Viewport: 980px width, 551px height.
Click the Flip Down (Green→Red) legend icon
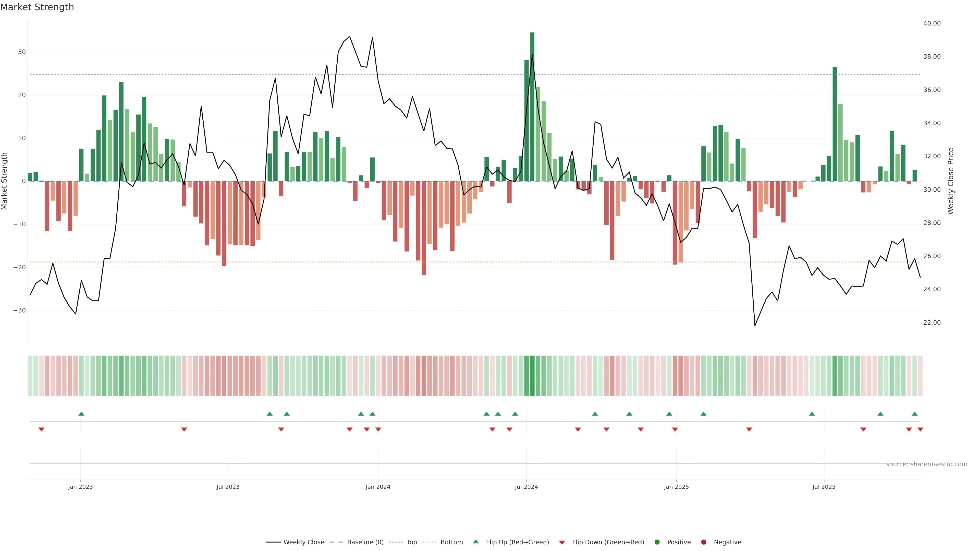(562, 542)
